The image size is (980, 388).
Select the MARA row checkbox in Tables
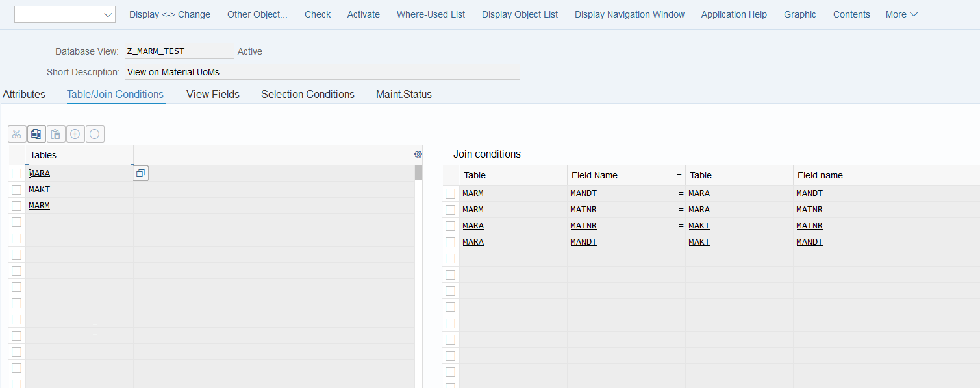(16, 173)
